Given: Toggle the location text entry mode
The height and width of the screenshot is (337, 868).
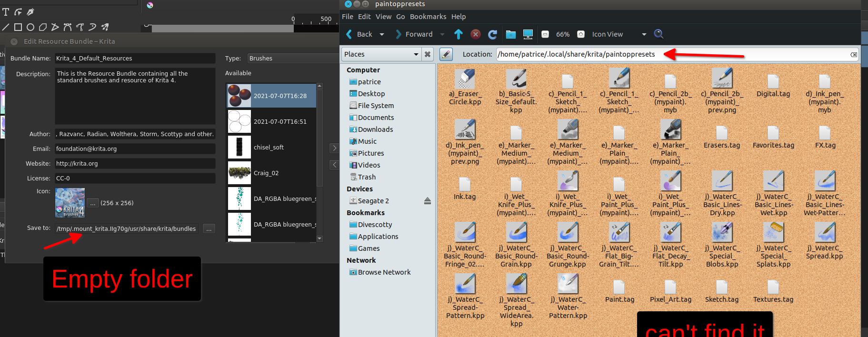Looking at the screenshot, I should [x=446, y=54].
